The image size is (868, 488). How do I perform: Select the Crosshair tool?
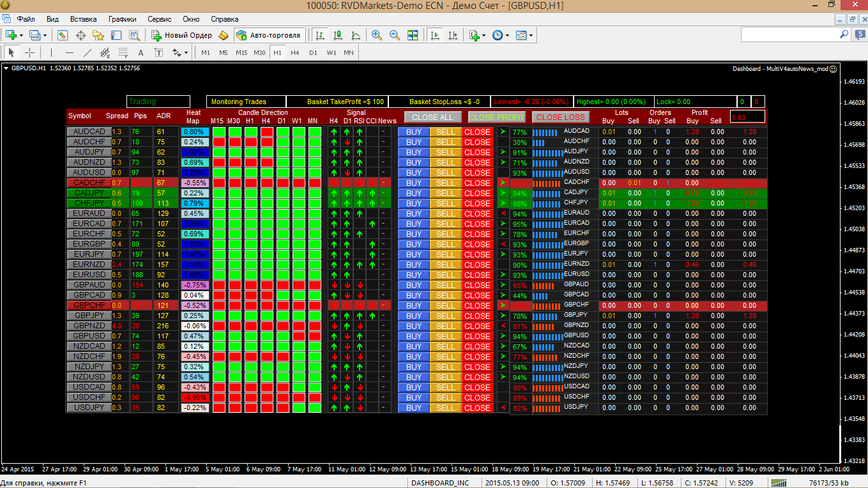pyautogui.click(x=29, y=52)
